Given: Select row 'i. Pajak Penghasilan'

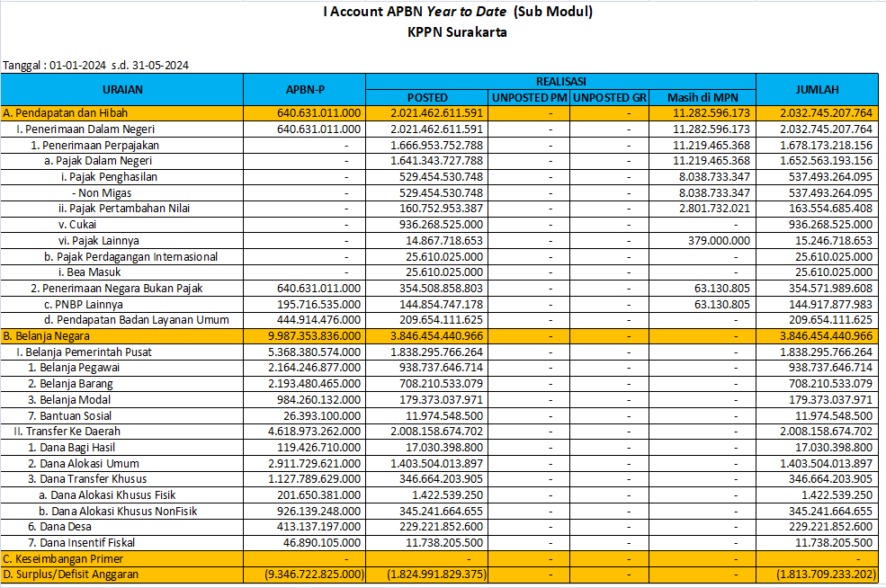Looking at the screenshot, I should pyautogui.click(x=440, y=177).
